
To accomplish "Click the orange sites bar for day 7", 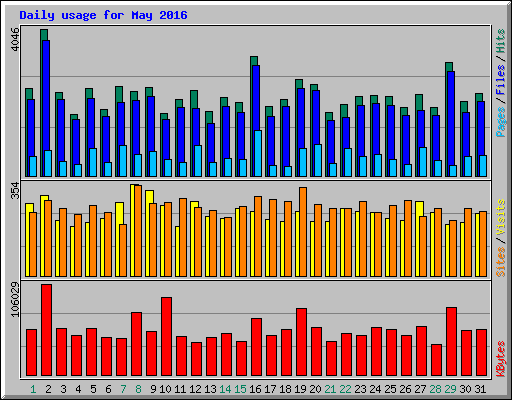I will pyautogui.click(x=123, y=250).
